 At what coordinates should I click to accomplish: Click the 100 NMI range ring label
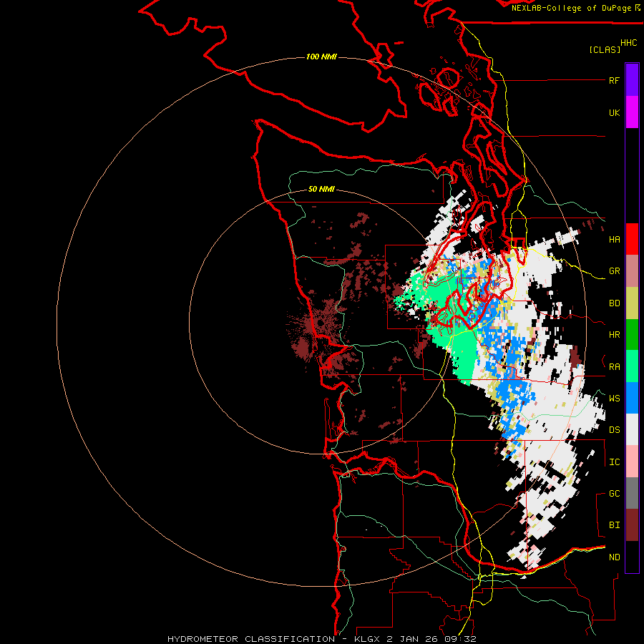point(321,57)
